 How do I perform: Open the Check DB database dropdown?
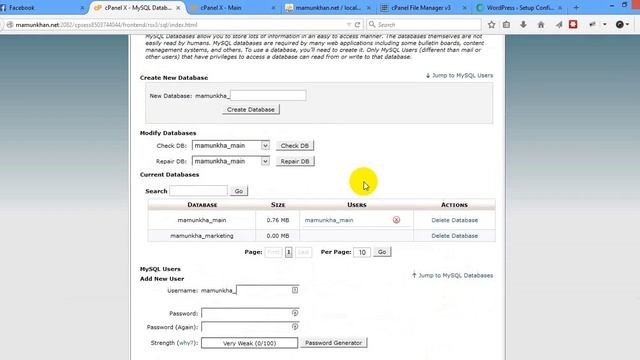coord(265,146)
